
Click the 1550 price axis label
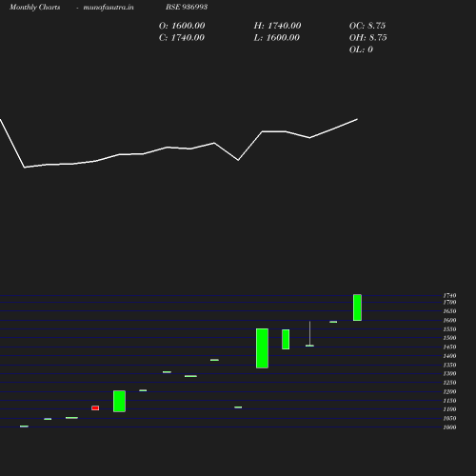pyautogui.click(x=449, y=329)
